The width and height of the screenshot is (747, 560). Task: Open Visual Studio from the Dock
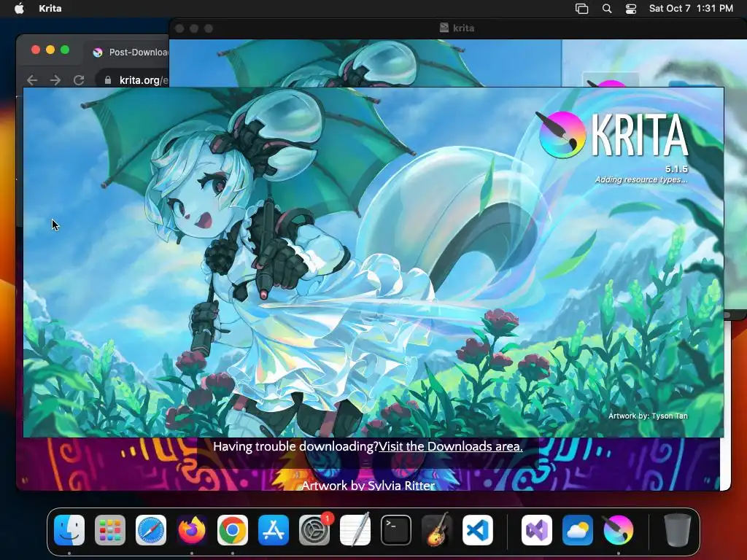click(537, 530)
